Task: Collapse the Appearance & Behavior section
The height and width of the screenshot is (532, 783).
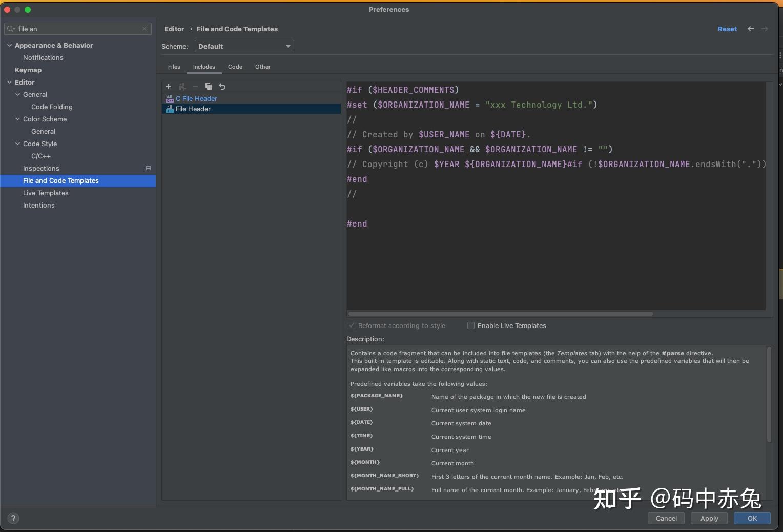Action: [x=9, y=45]
